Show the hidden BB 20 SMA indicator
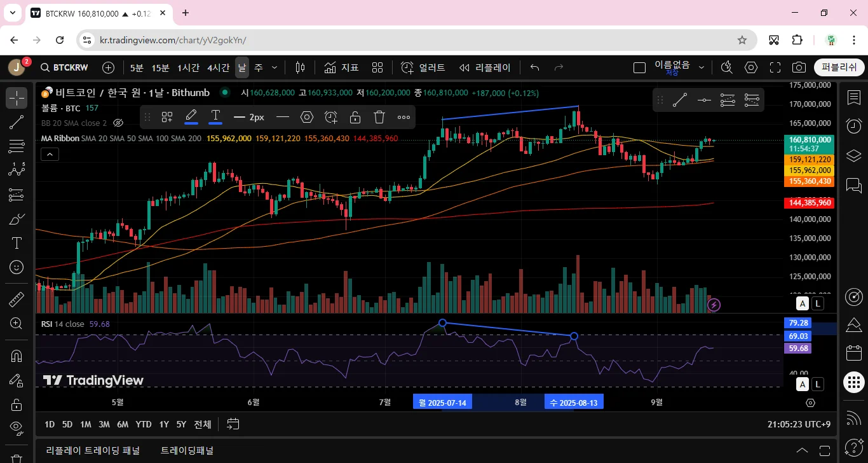The width and height of the screenshot is (868, 463). click(118, 123)
